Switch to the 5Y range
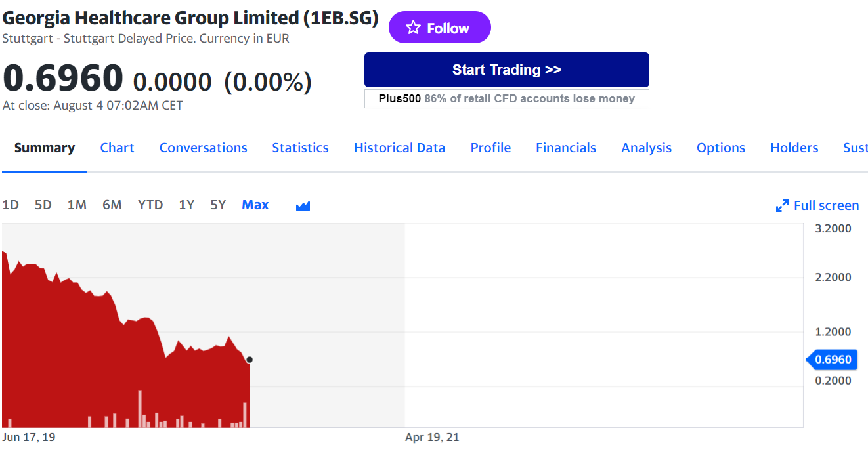This screenshot has height=458, width=868. click(x=217, y=205)
